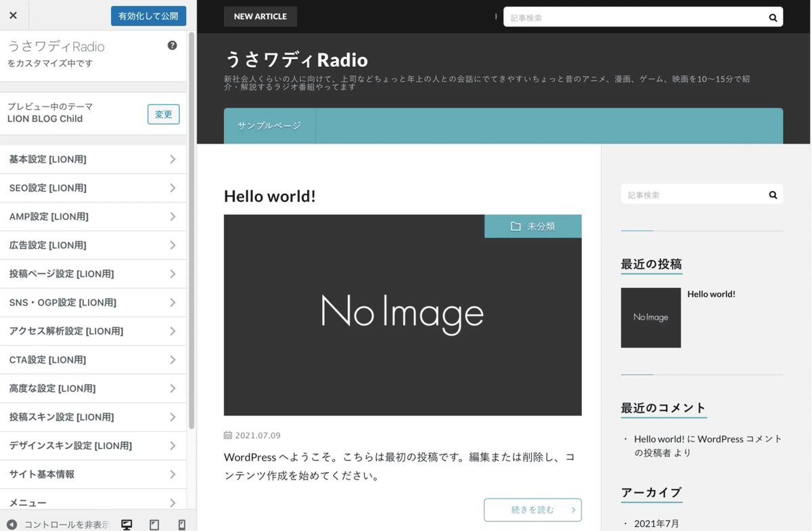The width and height of the screenshot is (812, 531).
Task: Open Hello world! link under 最近のコメント
Action: click(659, 439)
